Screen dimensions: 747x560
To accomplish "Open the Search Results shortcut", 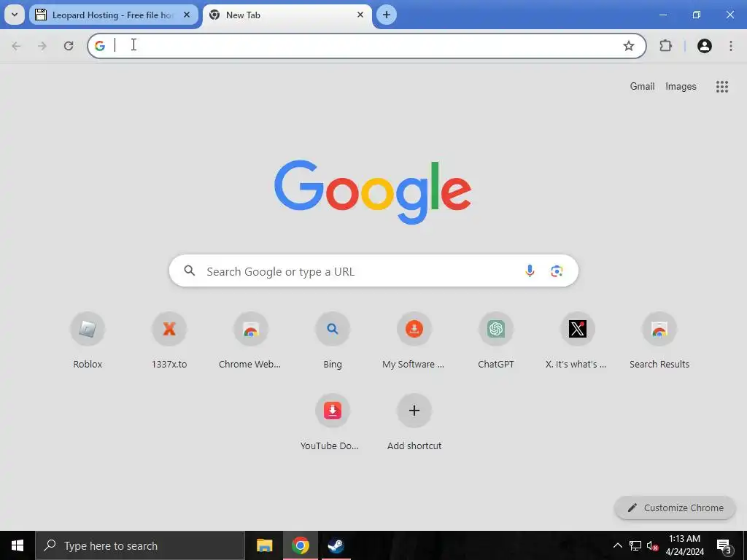I will (x=659, y=340).
